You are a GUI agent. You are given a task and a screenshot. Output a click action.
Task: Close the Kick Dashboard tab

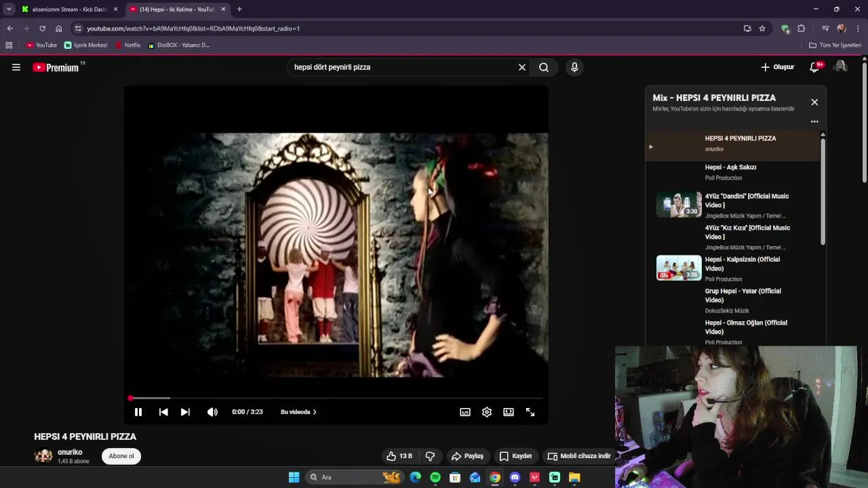pyautogui.click(x=116, y=9)
